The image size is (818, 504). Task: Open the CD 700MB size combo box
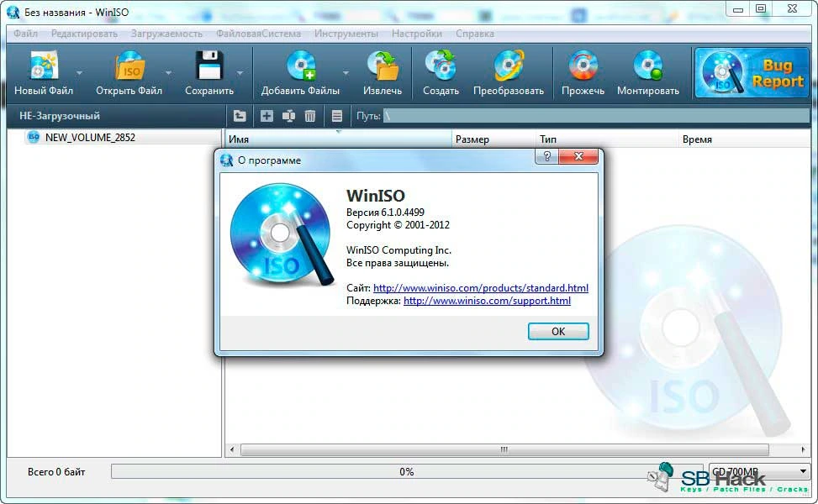click(x=760, y=471)
